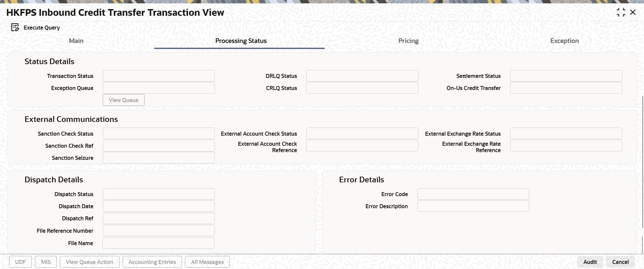Click the Audit button
The width and height of the screenshot is (644, 269).
click(590, 262)
